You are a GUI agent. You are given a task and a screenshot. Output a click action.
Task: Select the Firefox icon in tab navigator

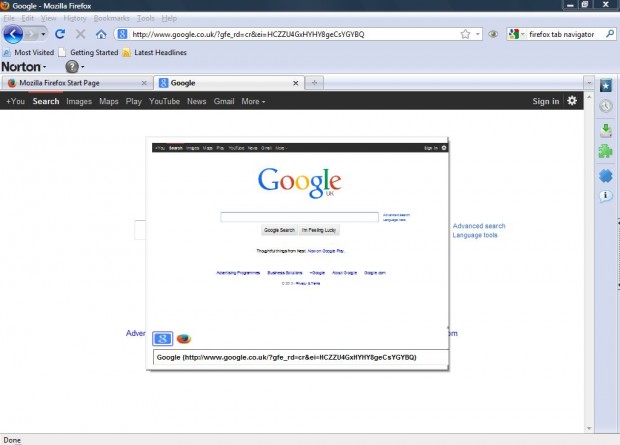[184, 339]
